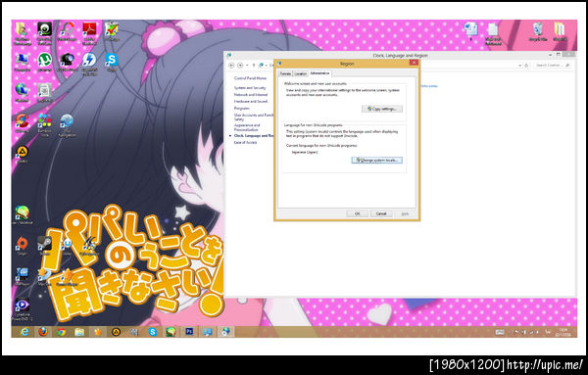Click the Skype icon in the taskbar
This screenshot has height=375, width=588.
[x=153, y=332]
